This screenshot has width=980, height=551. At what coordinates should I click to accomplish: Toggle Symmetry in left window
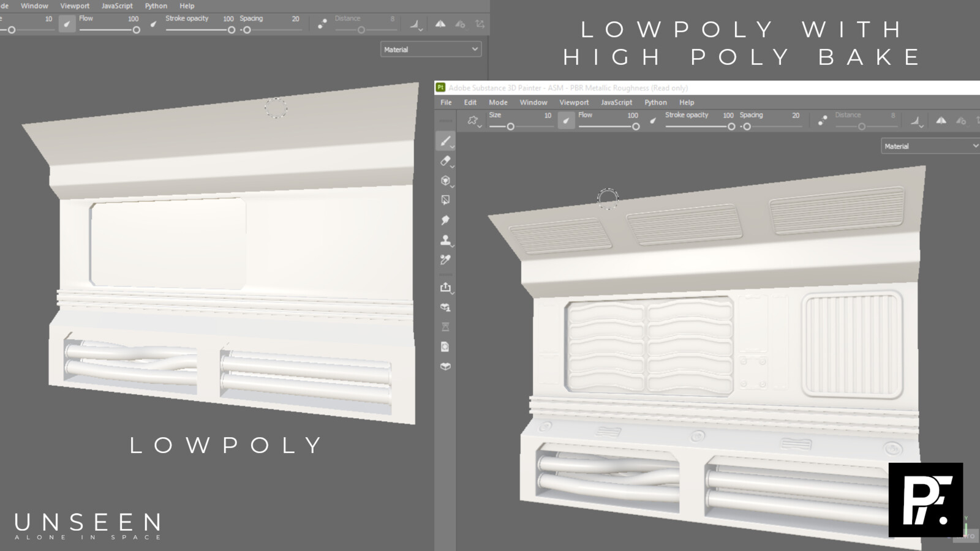click(440, 24)
